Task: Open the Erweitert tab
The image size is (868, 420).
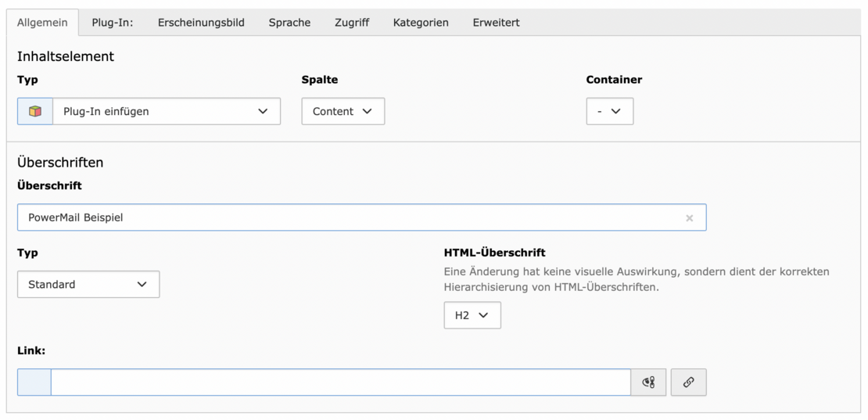Action: [x=496, y=23]
